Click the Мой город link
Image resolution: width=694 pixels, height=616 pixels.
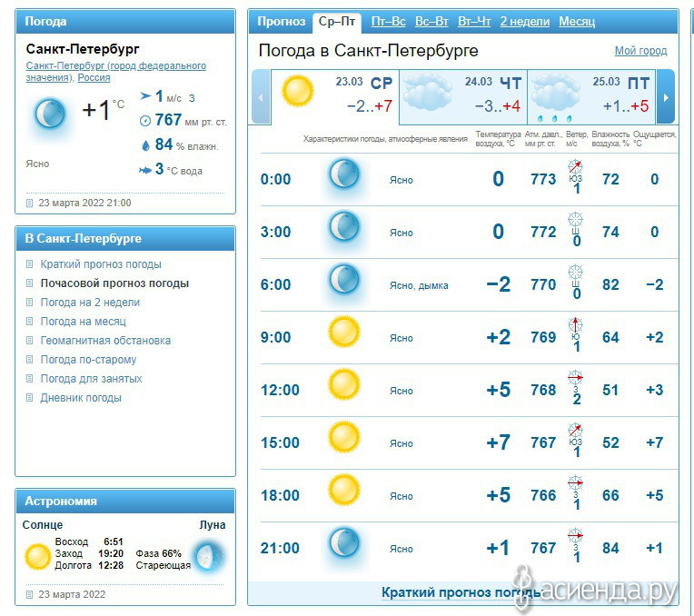click(x=640, y=51)
